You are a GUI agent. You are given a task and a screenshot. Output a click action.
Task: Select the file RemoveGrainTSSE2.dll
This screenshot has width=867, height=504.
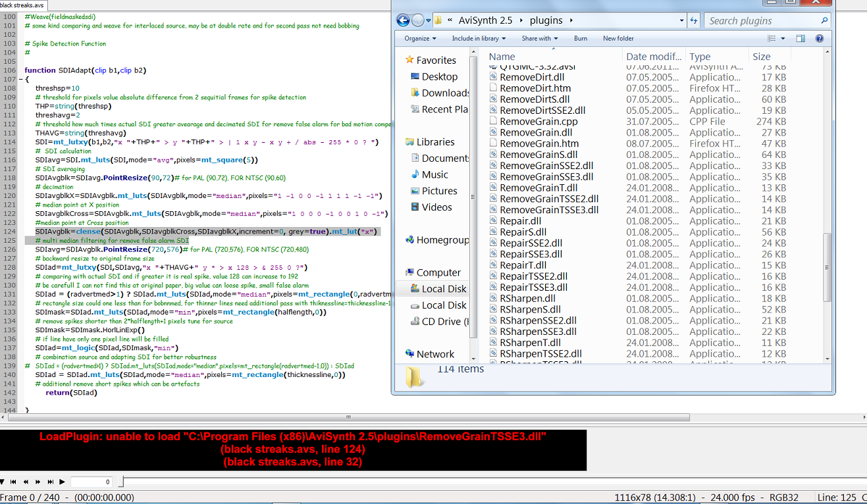pyautogui.click(x=549, y=199)
